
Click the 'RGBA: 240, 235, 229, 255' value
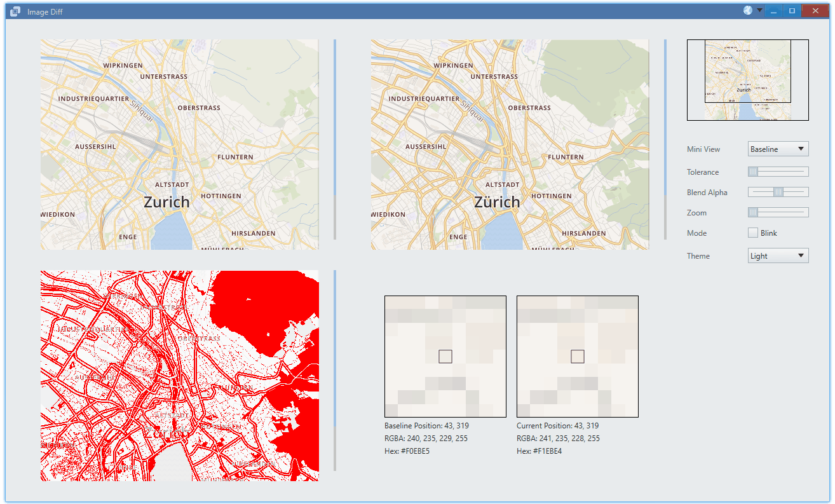(x=426, y=439)
